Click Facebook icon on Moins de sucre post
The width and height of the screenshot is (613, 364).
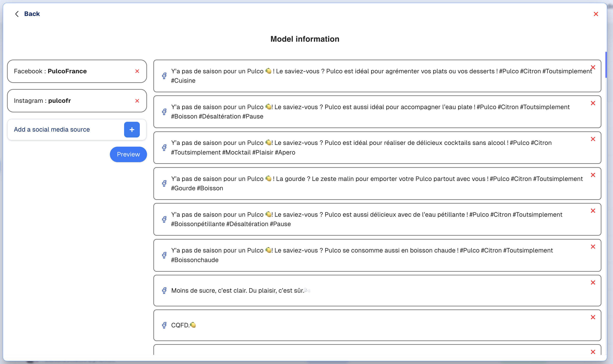click(164, 291)
